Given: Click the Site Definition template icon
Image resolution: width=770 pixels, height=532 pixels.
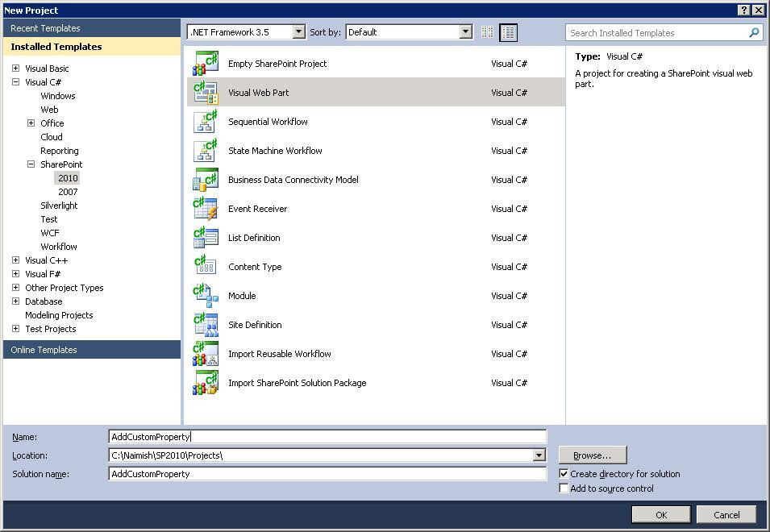Looking at the screenshot, I should [x=206, y=324].
